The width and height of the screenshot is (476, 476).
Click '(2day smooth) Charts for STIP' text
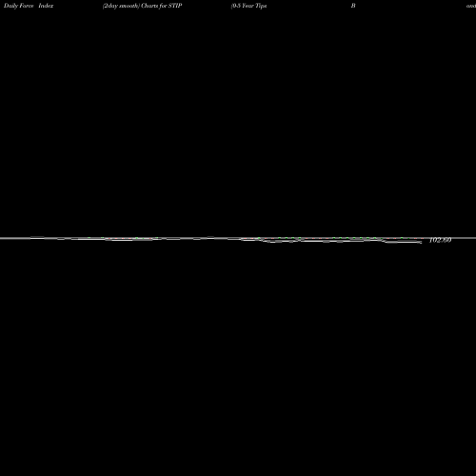coord(142,6)
